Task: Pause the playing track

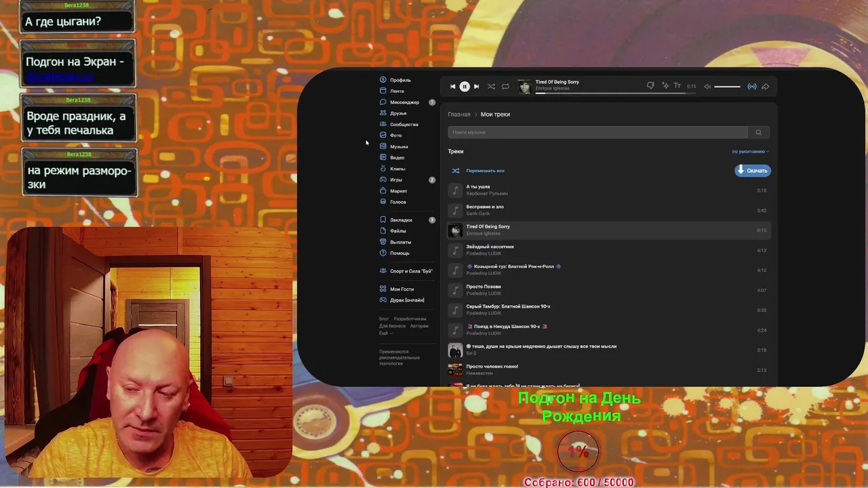Action: click(x=465, y=87)
